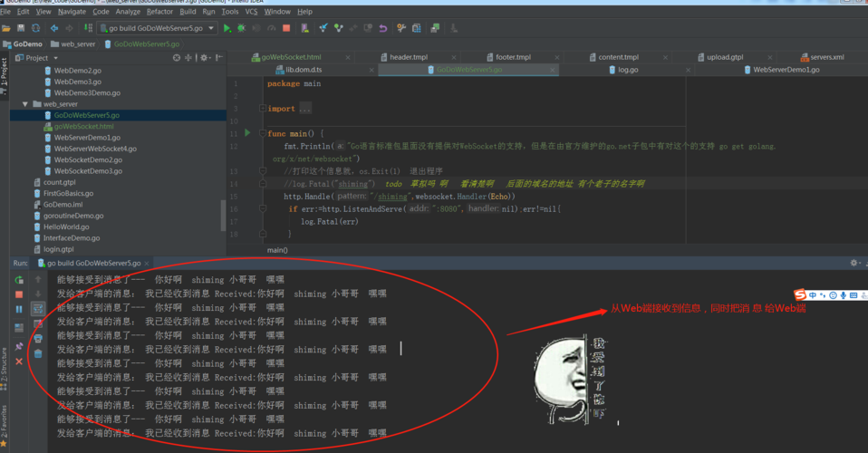This screenshot has height=453, width=868.
Task: Open the Navigate menu
Action: tap(72, 12)
